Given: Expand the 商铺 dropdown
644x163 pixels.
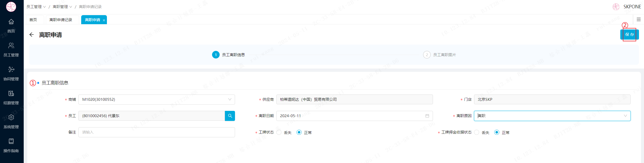Looking at the screenshot, I should coord(229,100).
